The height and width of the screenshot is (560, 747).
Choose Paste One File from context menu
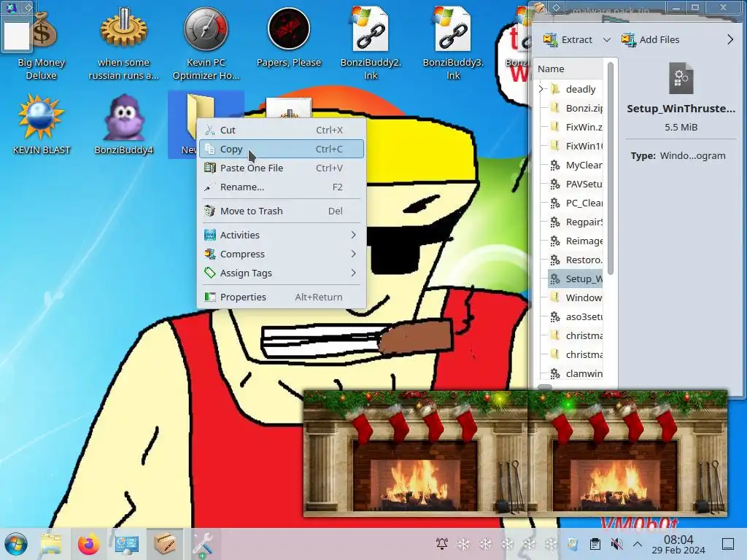[281, 168]
